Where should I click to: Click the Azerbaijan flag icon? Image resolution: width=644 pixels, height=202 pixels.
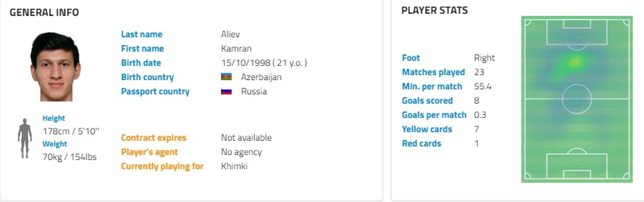tap(226, 77)
